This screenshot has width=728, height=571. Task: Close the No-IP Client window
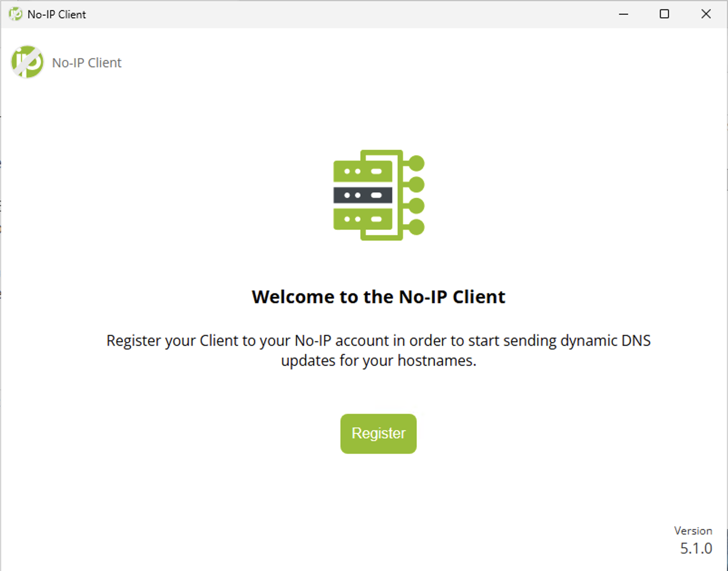point(706,14)
